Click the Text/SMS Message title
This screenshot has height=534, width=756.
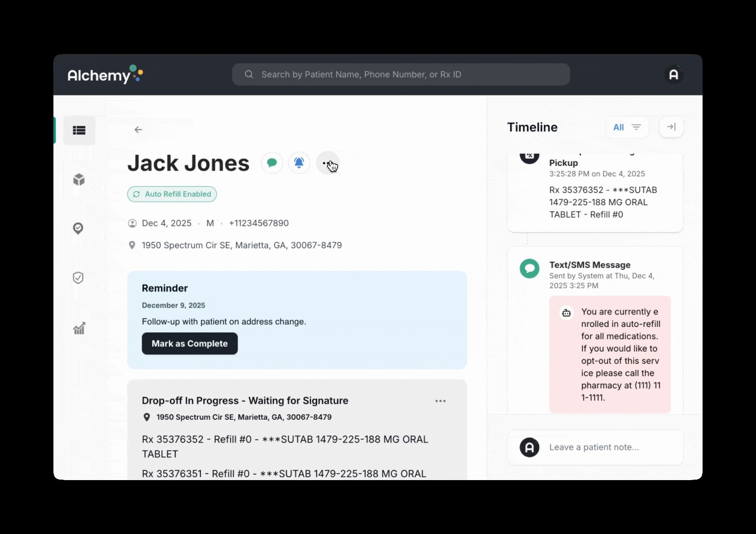pos(590,265)
